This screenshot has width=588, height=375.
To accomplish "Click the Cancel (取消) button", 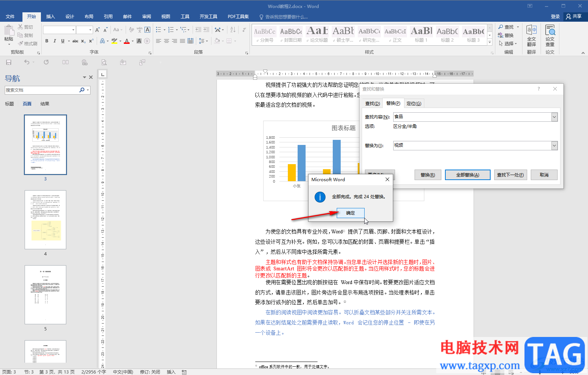I will [x=544, y=175].
